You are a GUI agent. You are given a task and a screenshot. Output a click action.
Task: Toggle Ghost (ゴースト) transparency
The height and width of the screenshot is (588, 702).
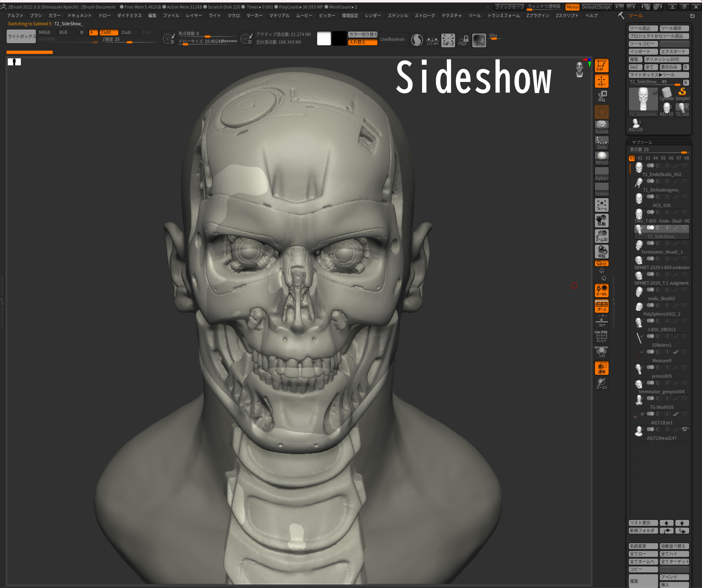[601, 383]
